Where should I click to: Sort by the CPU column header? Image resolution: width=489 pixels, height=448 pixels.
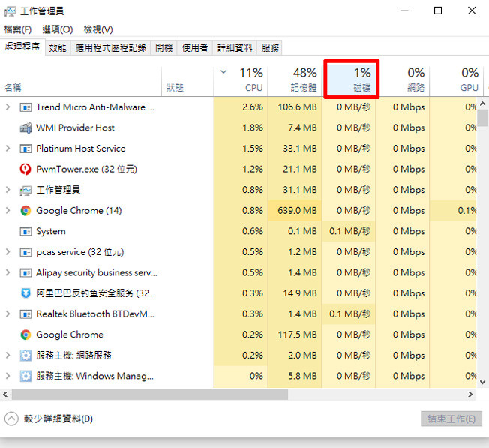(x=241, y=80)
